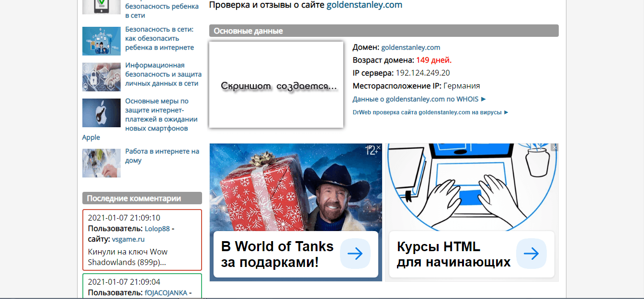Screen dimensions: 644x299
Task: Click the Информационная безопасность article thumbnail
Action: point(101,77)
